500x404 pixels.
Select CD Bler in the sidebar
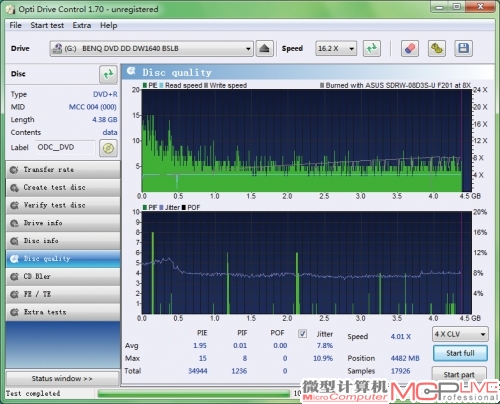click(x=63, y=276)
